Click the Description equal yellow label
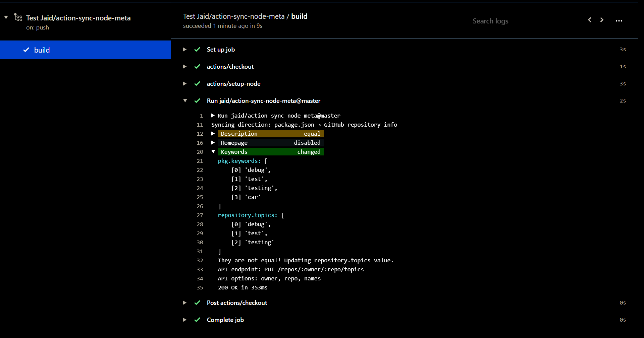 pyautogui.click(x=271, y=134)
